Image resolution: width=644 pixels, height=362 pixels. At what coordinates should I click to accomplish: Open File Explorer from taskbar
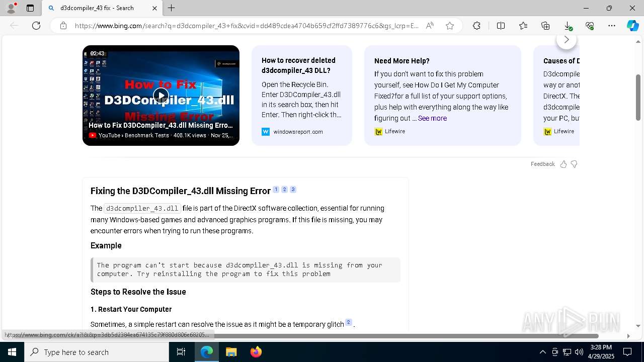pos(231,352)
